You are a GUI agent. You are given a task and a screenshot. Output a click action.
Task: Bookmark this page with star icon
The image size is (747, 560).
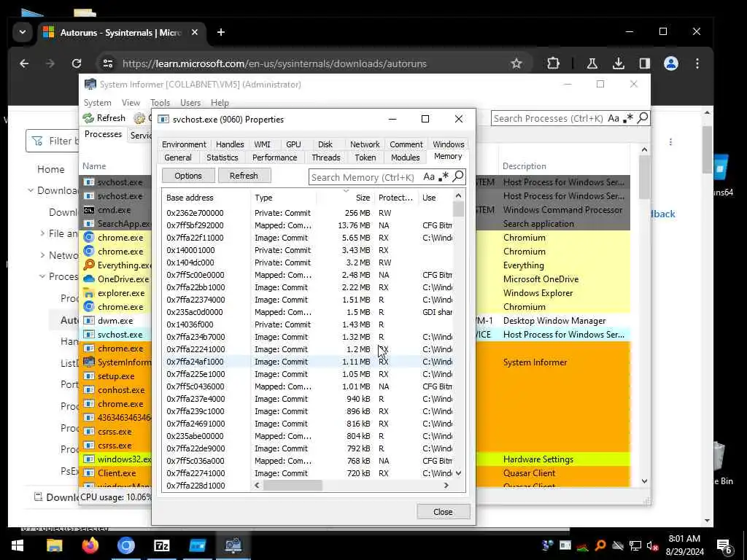(x=516, y=63)
